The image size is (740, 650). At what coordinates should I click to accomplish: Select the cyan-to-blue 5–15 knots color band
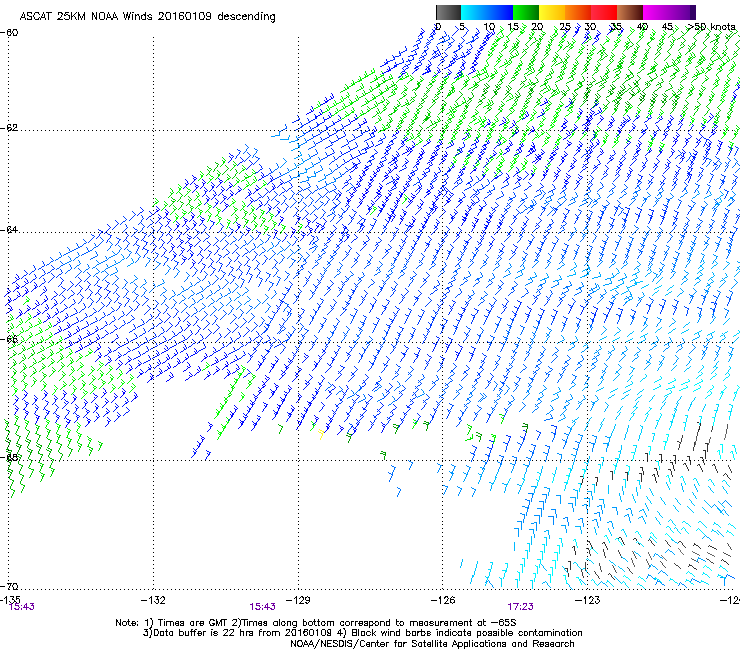487,12
